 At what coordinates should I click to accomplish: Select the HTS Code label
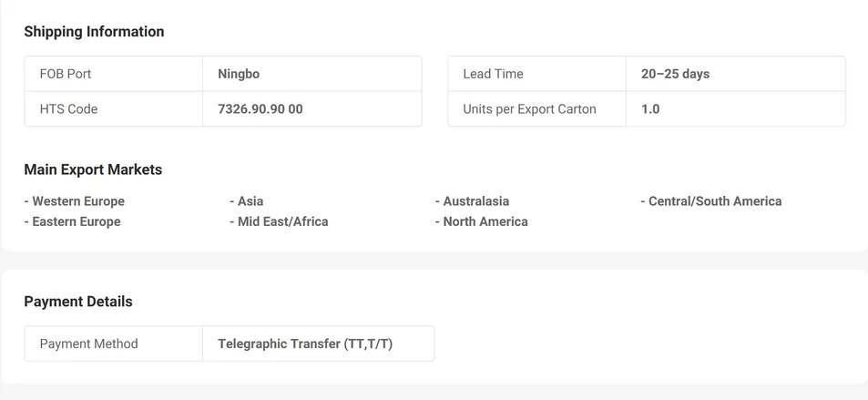click(x=68, y=109)
